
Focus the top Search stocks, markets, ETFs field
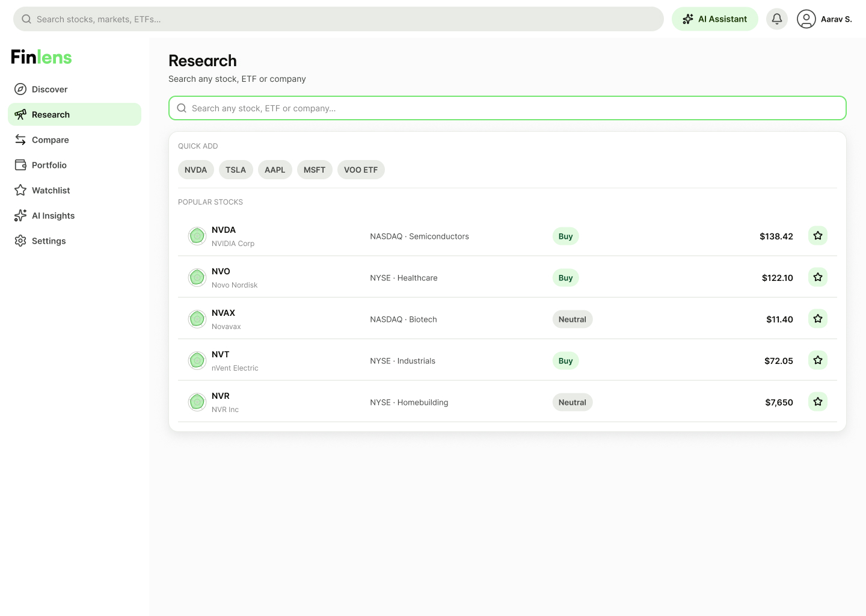click(339, 19)
